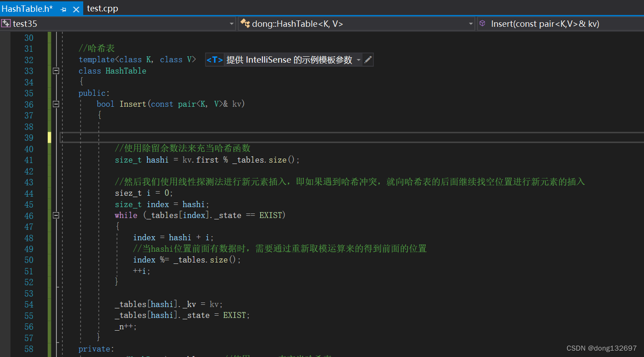Click 'bool Insert' function name
The height and width of the screenshot is (357, 644).
click(x=133, y=104)
